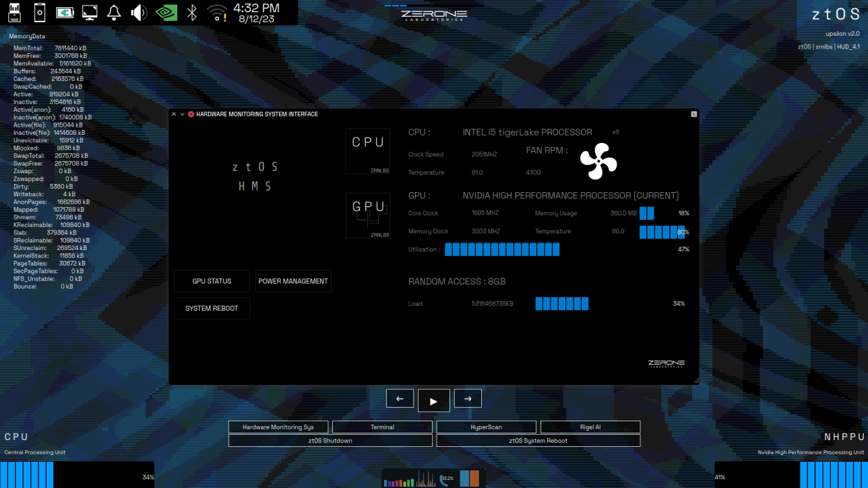The height and width of the screenshot is (488, 868).
Task: Open the NVIDIA tray icon
Action: (166, 12)
